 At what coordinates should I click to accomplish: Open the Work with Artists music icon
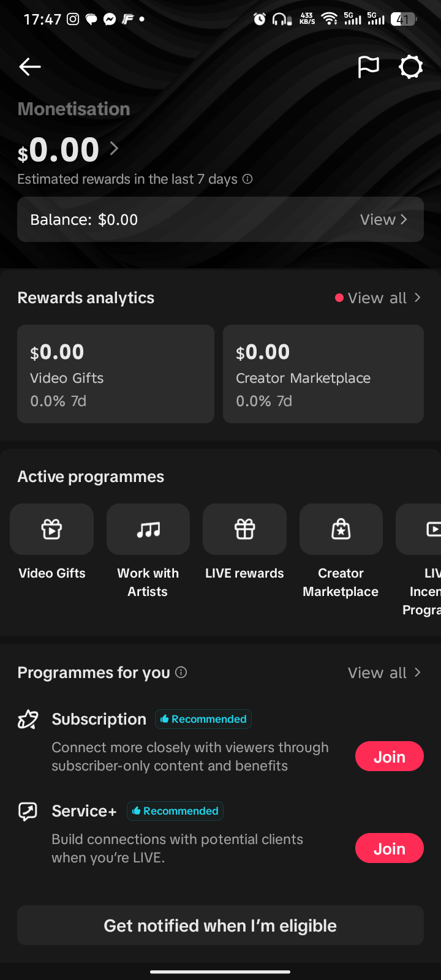148,529
